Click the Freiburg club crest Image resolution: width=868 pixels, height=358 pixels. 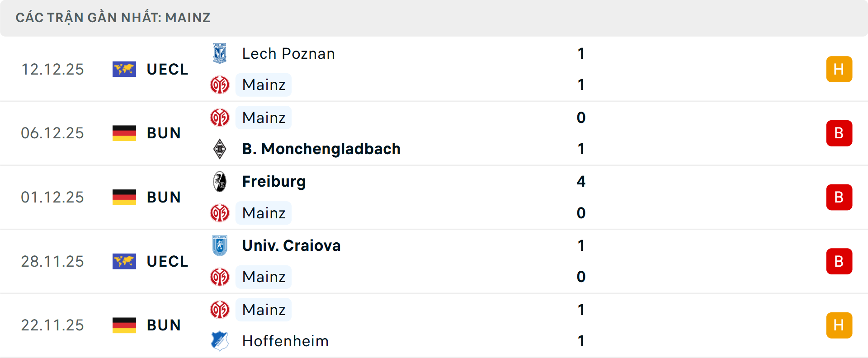click(x=220, y=181)
